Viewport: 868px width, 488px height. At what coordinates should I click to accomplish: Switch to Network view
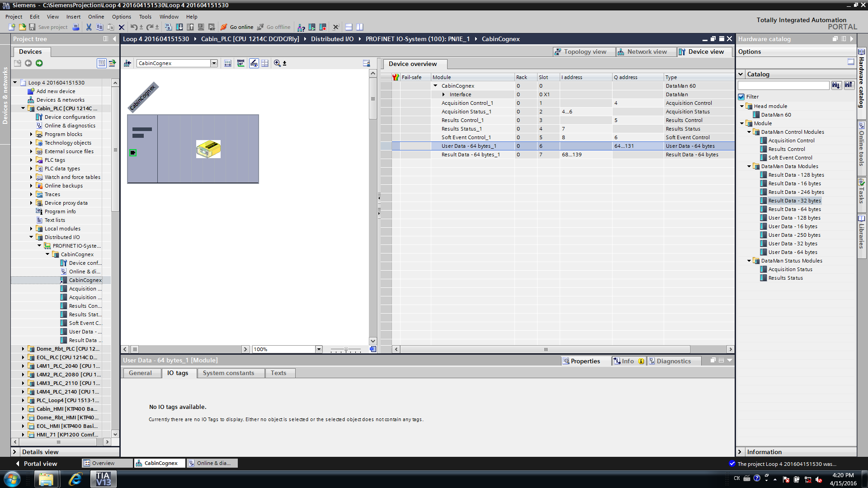point(646,52)
